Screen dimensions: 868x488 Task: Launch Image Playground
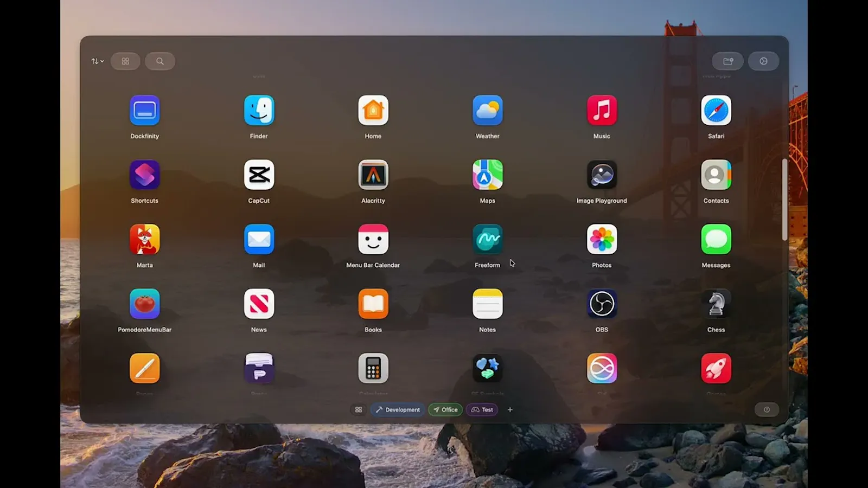(x=602, y=175)
